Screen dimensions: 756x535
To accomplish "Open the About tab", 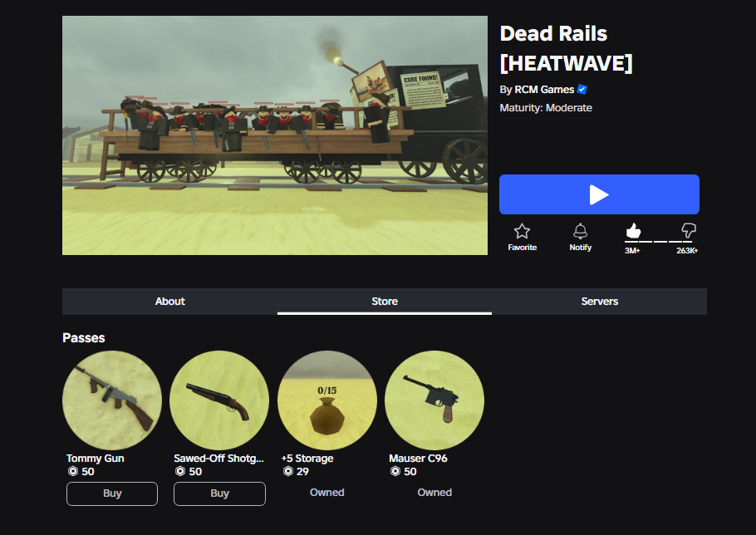I will pyautogui.click(x=169, y=302).
